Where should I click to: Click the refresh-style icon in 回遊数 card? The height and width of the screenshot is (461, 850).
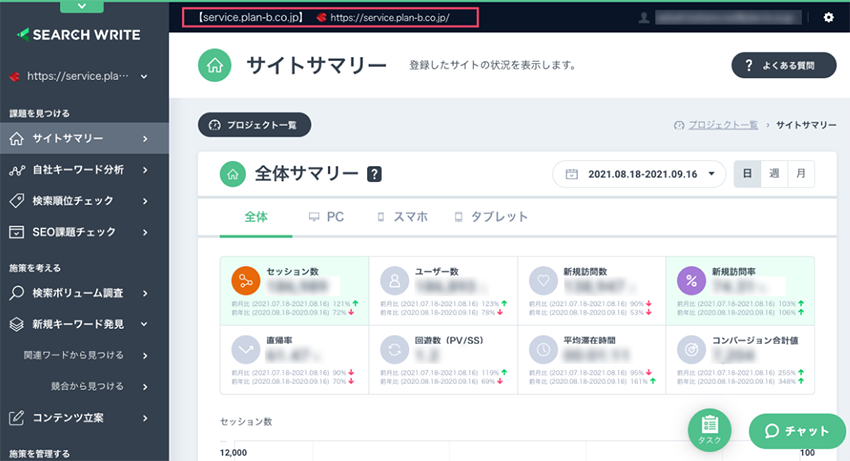(x=394, y=350)
